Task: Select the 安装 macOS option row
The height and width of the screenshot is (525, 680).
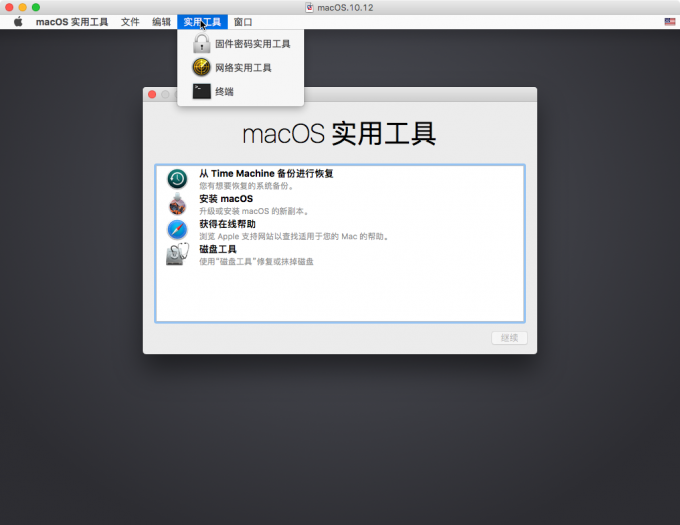Action: (340, 204)
